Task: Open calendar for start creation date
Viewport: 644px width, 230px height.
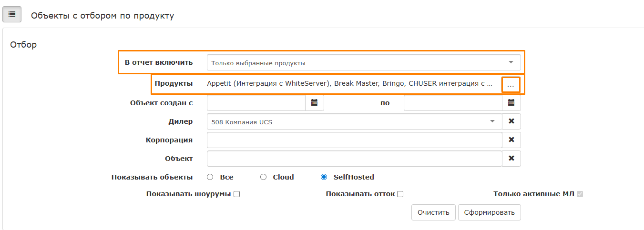Action: 314,103
